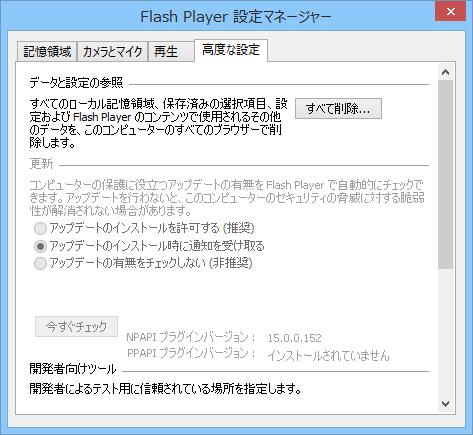The width and height of the screenshot is (473, 435).
Task: Switch to the 記憶領域 tab
Action: [47, 52]
